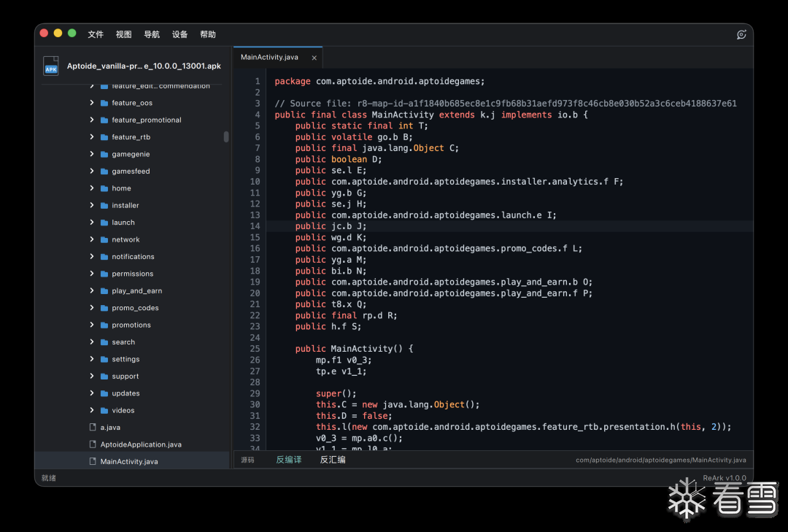Click the file icon next to AptoideApplication.java

[93, 444]
